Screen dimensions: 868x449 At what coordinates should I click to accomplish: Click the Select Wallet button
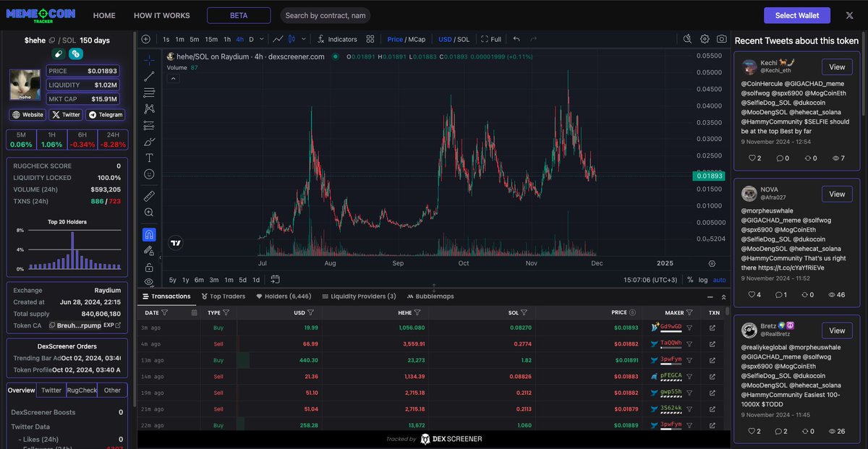pyautogui.click(x=797, y=15)
